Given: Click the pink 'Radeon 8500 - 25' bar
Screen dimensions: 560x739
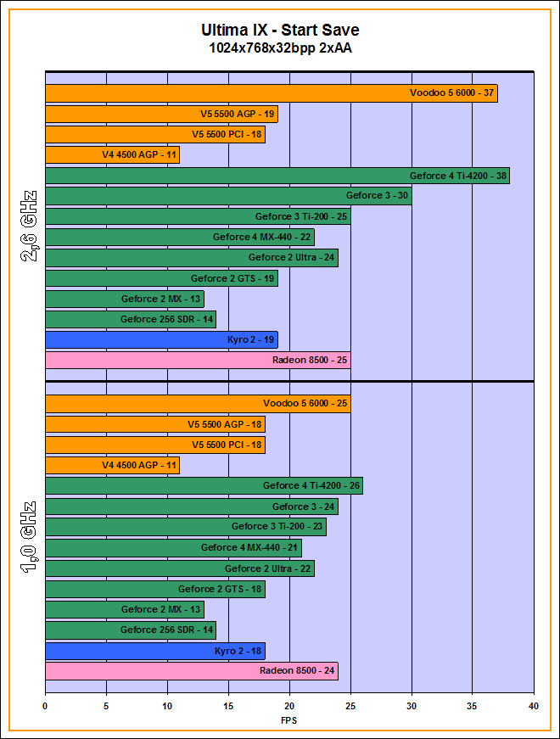Looking at the screenshot, I should click(197, 361).
